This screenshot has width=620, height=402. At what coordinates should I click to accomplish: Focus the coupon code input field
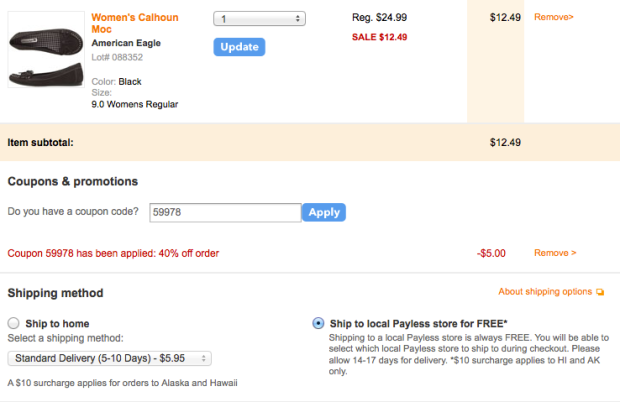pos(224,212)
